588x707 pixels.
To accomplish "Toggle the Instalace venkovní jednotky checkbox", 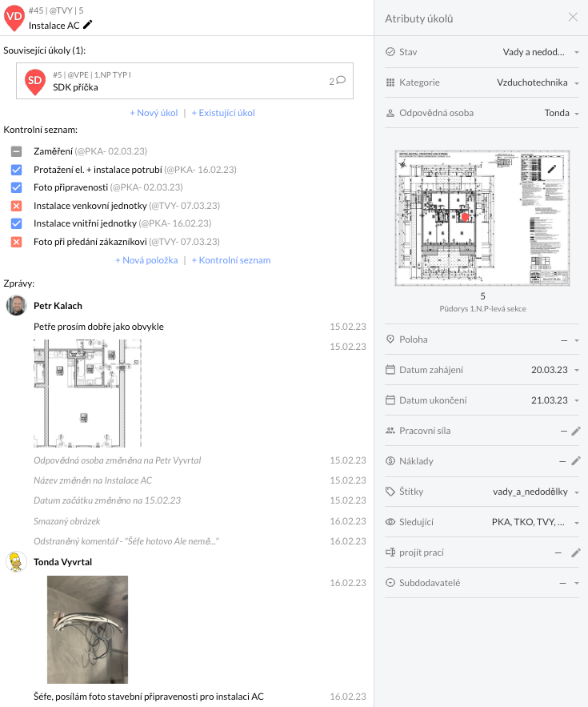I will (x=16, y=206).
